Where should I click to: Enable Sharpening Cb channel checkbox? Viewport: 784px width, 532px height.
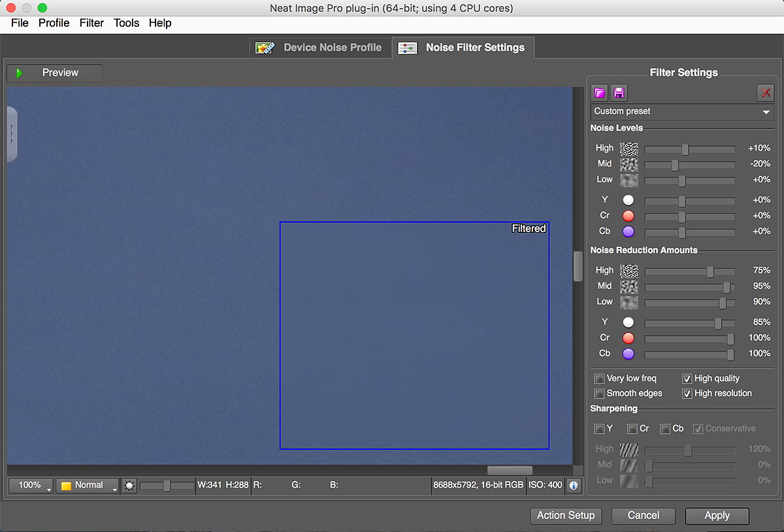665,429
